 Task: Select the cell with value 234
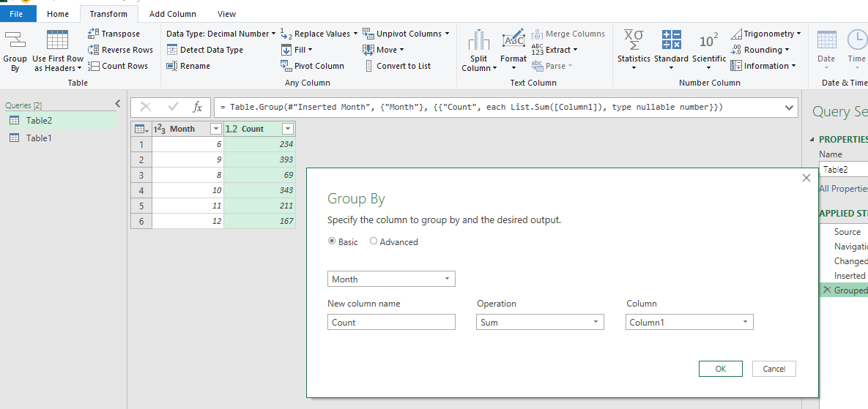coord(259,144)
